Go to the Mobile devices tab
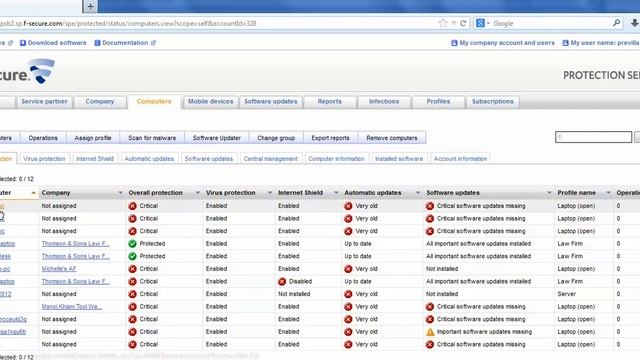 pos(211,102)
